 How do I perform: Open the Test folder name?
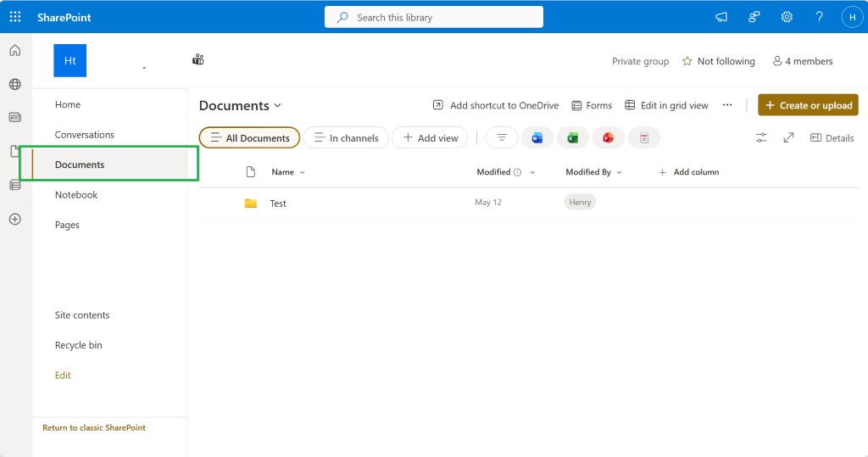[x=278, y=203]
